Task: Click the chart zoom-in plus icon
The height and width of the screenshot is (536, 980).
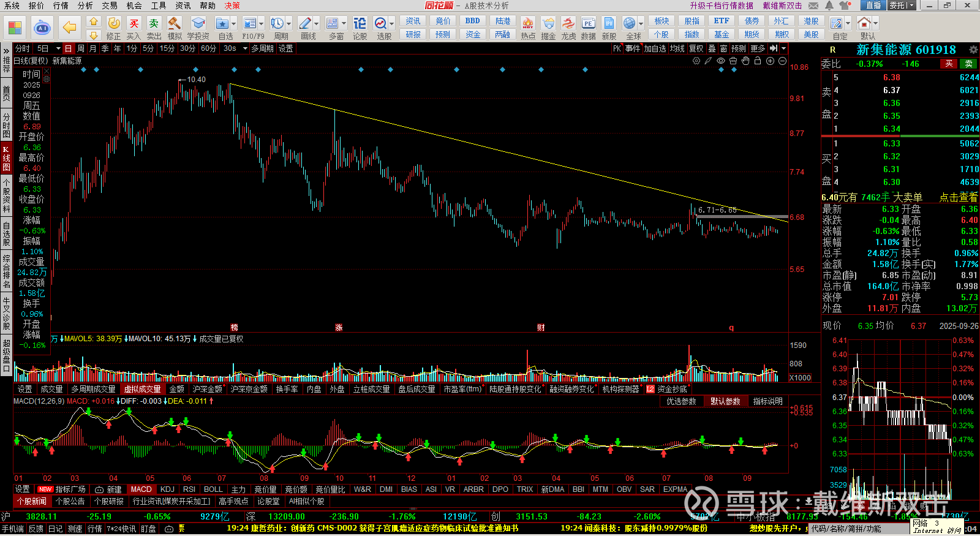Action: coord(770,61)
